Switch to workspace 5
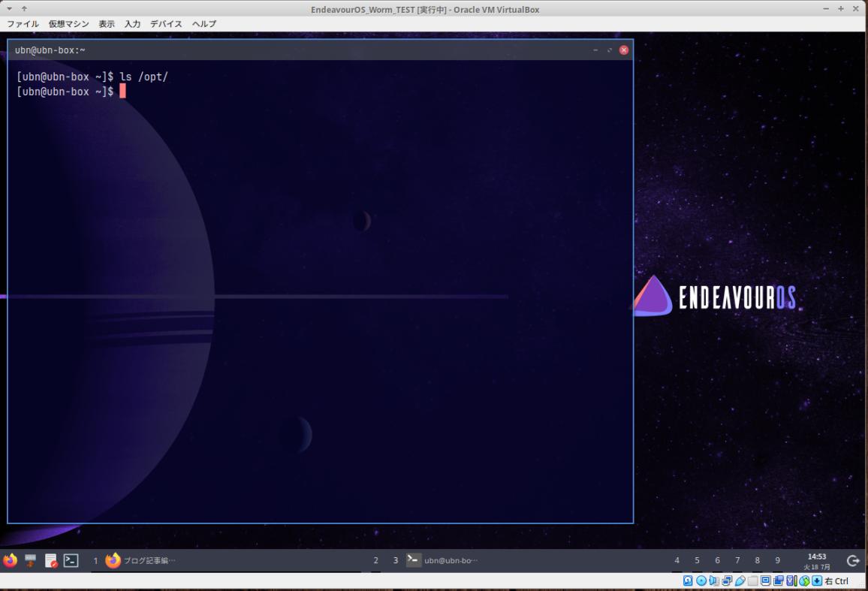The height and width of the screenshot is (591, 868). (x=697, y=560)
